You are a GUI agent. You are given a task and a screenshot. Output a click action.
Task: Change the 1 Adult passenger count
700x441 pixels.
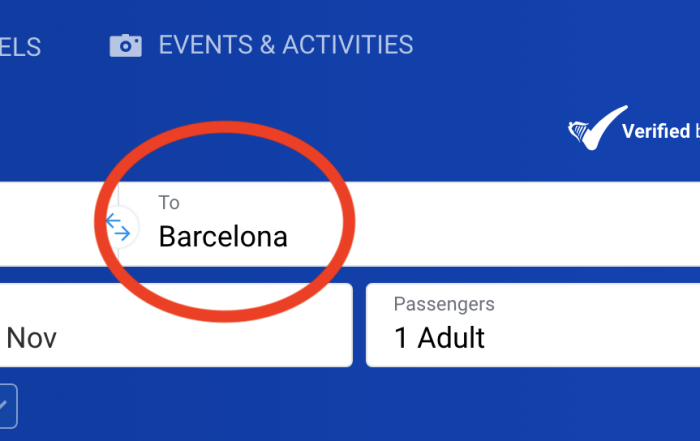point(439,338)
